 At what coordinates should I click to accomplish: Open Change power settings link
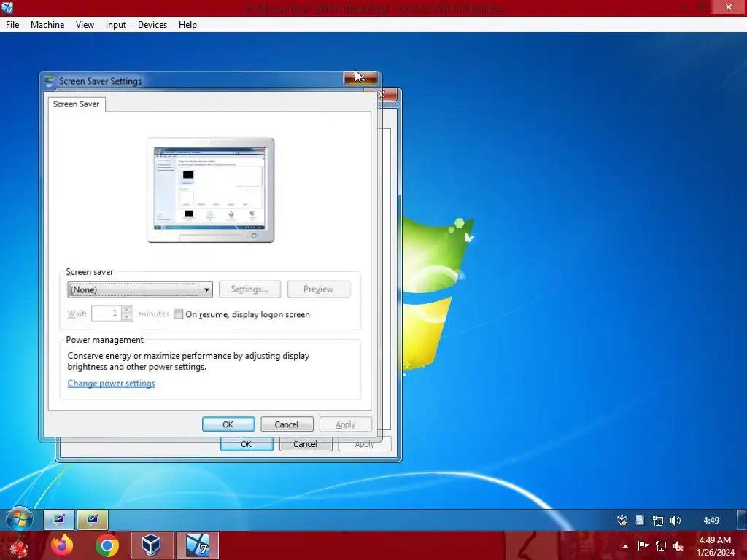111,384
